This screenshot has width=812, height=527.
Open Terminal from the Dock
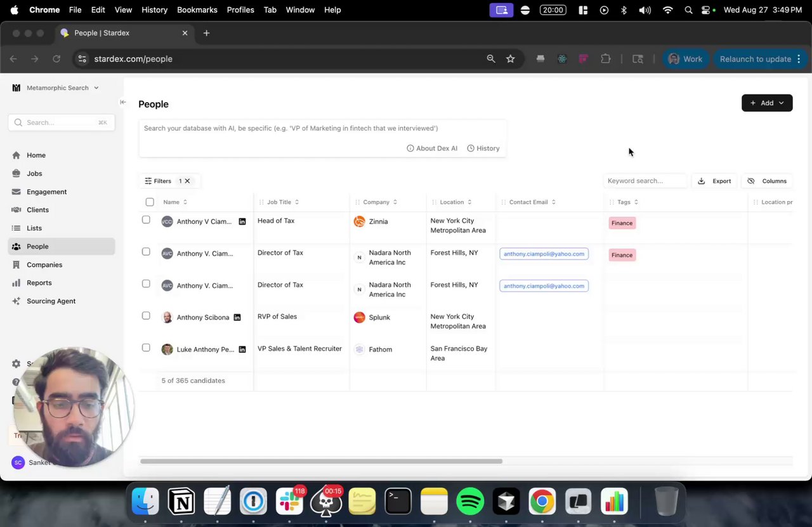398,502
